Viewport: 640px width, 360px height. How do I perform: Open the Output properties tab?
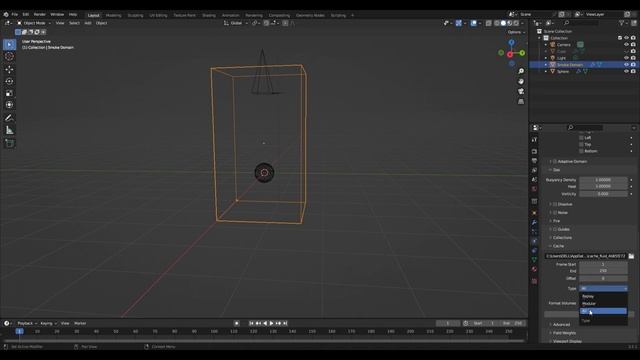coord(534,161)
